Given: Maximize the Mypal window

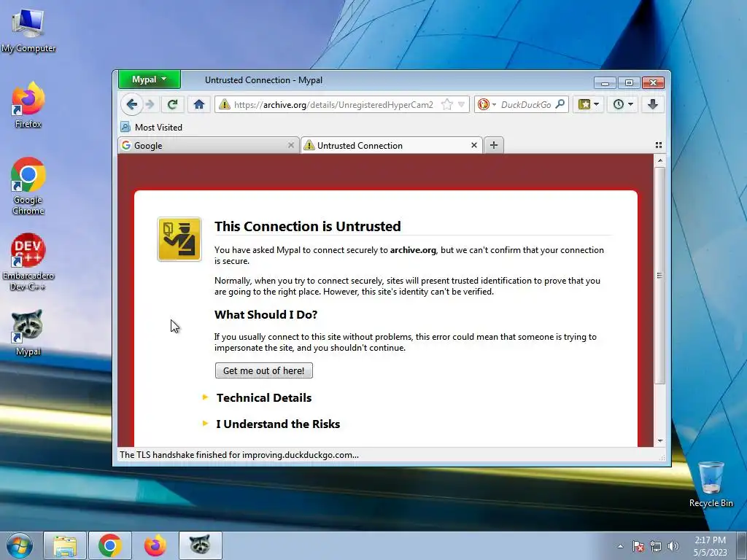Looking at the screenshot, I should 629,83.
